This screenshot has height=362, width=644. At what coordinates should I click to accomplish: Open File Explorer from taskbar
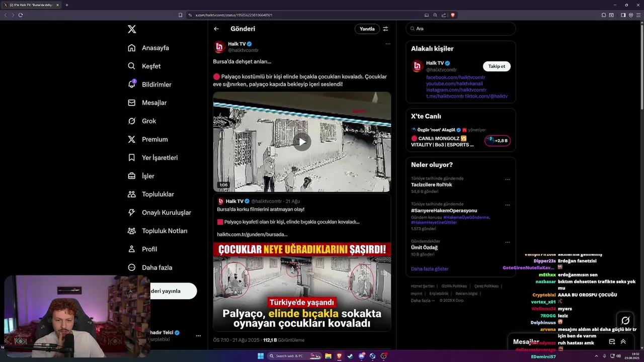(x=328, y=356)
